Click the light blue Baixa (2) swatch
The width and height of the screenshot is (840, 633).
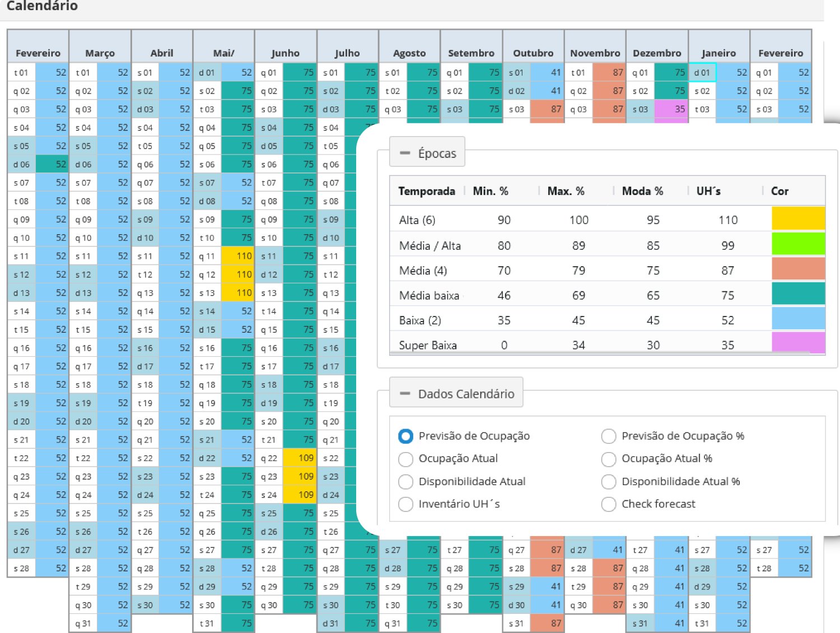tap(798, 318)
